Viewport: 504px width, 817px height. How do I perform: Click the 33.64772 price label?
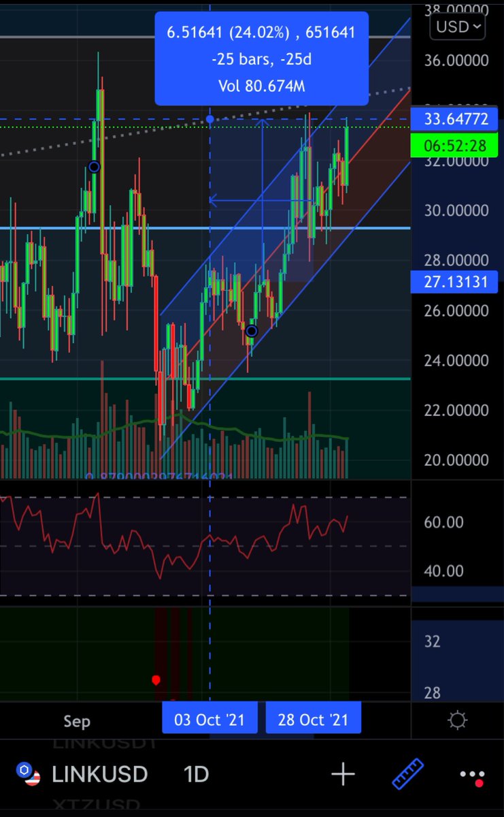click(x=455, y=120)
